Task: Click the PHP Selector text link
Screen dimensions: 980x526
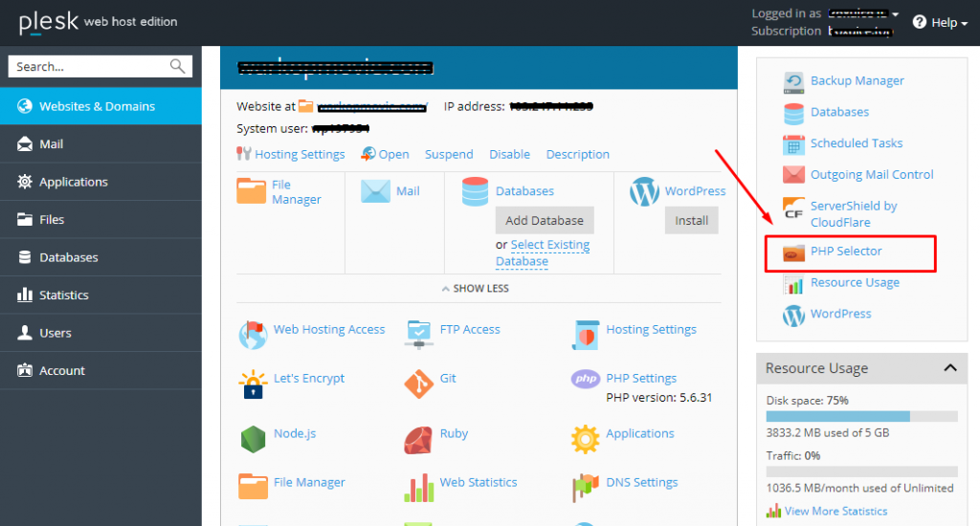Action: 846,252
